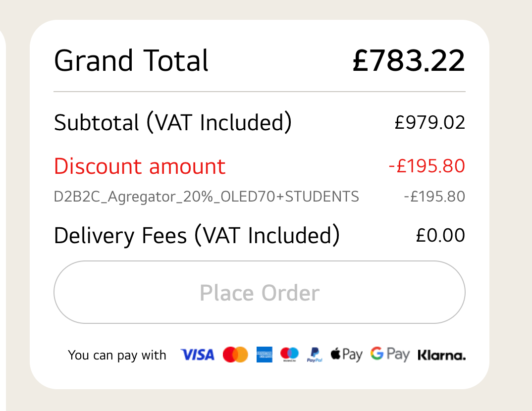Click the red Discount amount label

tap(139, 166)
